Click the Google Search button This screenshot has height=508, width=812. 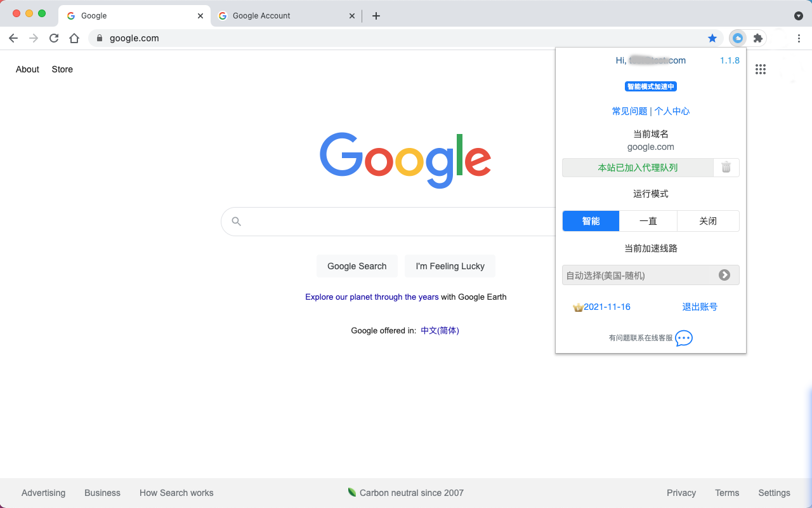[x=357, y=266]
